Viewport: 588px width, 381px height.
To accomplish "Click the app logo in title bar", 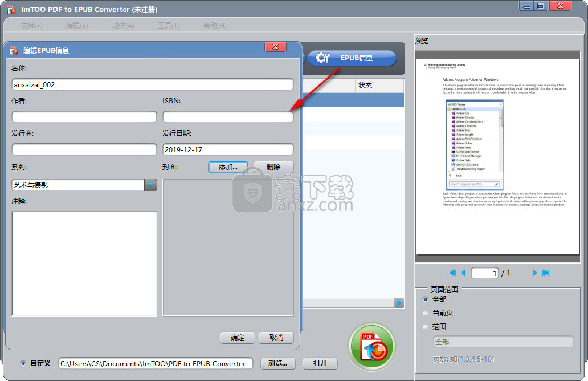I will [x=11, y=9].
